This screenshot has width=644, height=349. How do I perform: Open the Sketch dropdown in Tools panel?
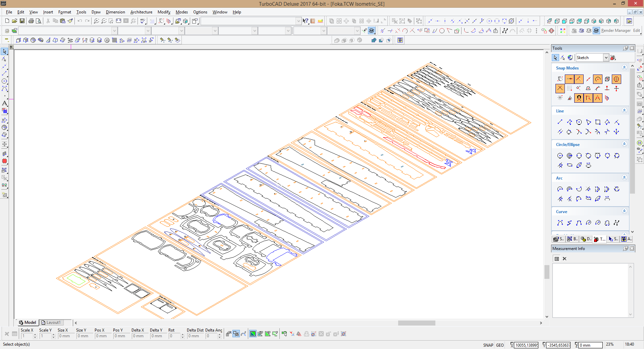tap(606, 58)
